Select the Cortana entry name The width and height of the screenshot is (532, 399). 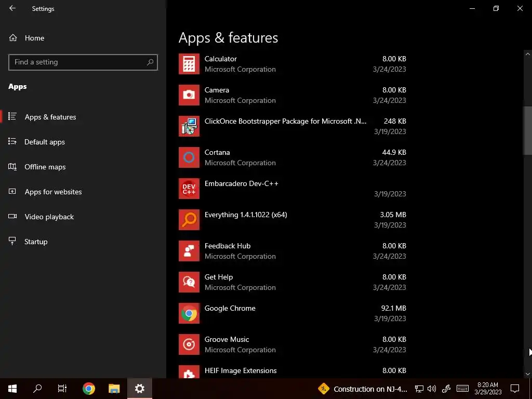tap(217, 152)
